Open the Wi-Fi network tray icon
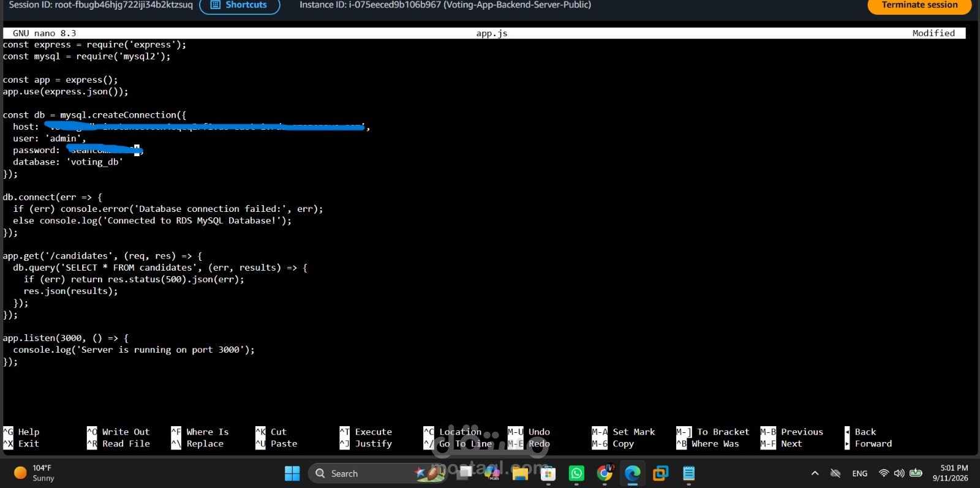Image resolution: width=980 pixels, height=488 pixels. tap(883, 473)
